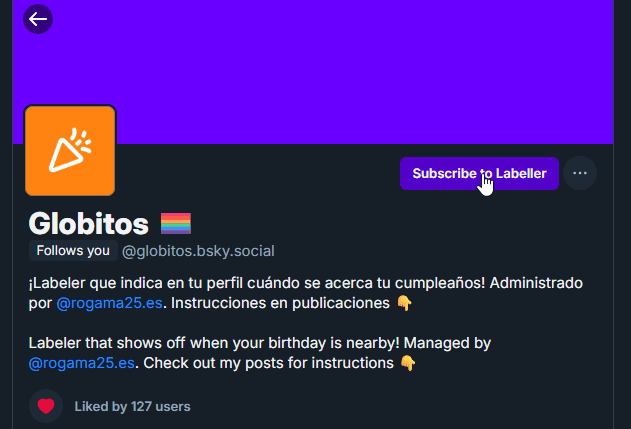Click the pointing-down emoji after 'publicaciones'
631x429 pixels.
point(404,302)
